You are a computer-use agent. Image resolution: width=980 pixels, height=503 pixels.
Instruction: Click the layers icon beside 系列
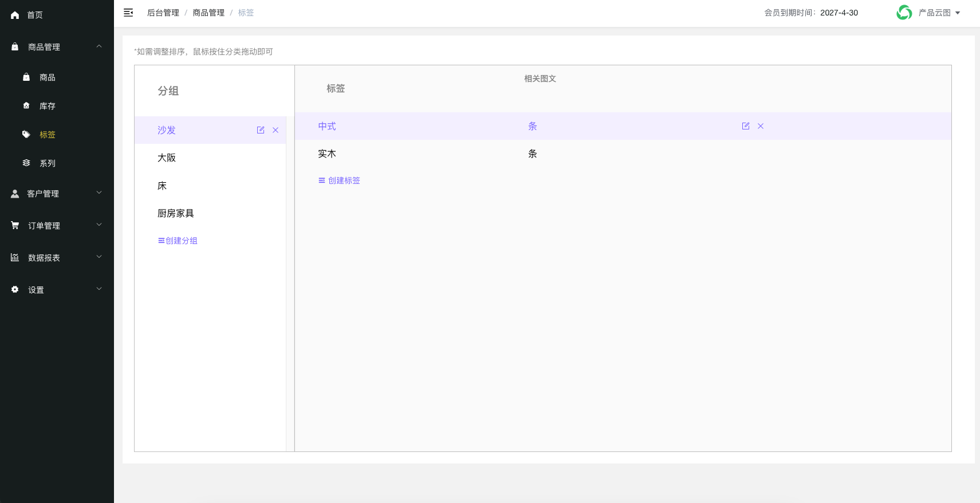click(x=26, y=163)
